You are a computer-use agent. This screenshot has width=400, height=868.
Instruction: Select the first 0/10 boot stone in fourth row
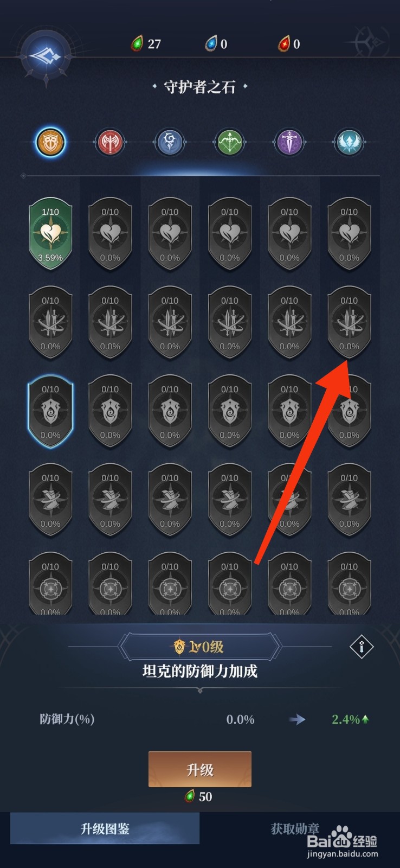click(50, 500)
